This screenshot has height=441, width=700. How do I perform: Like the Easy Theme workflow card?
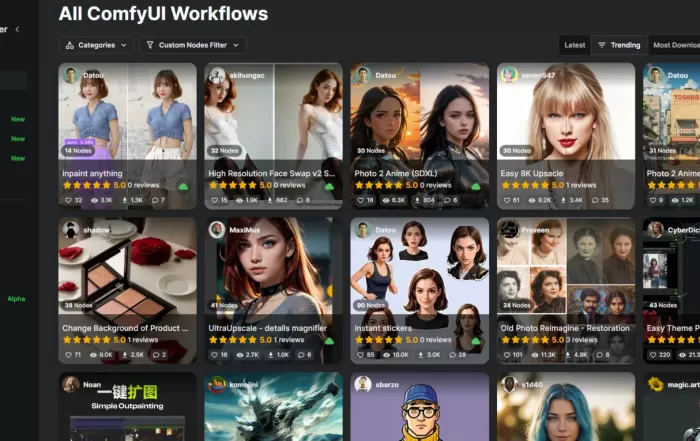[653, 355]
